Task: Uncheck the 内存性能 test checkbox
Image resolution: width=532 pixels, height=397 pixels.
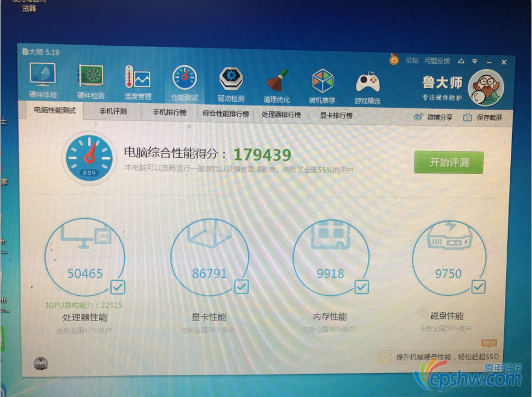Action: [x=361, y=287]
